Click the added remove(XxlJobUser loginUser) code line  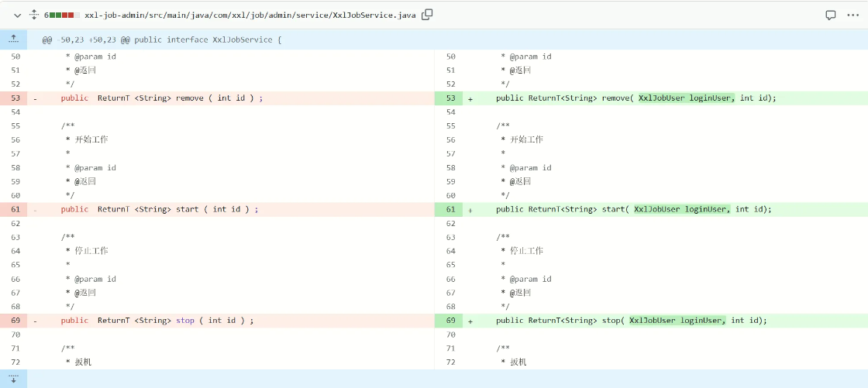point(635,98)
